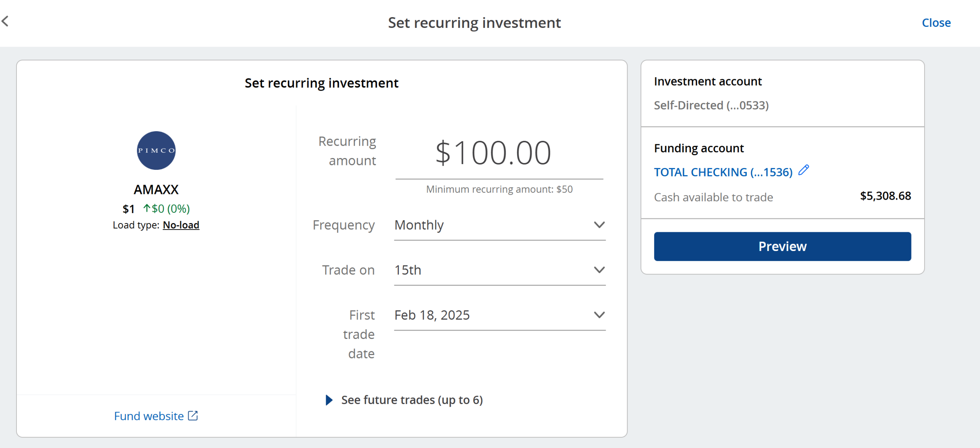Screen dimensions: 980x448
Task: Click the PIMCO fund logo
Action: click(156, 150)
